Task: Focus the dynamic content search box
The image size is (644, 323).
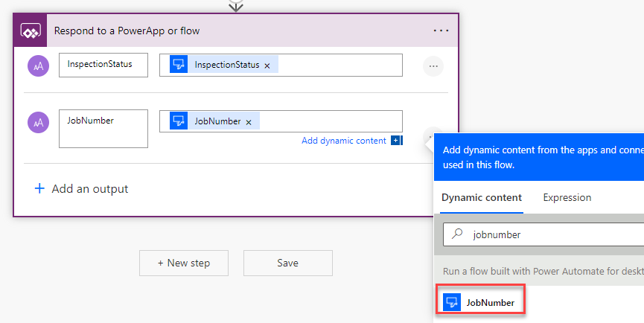Action: (x=555, y=234)
